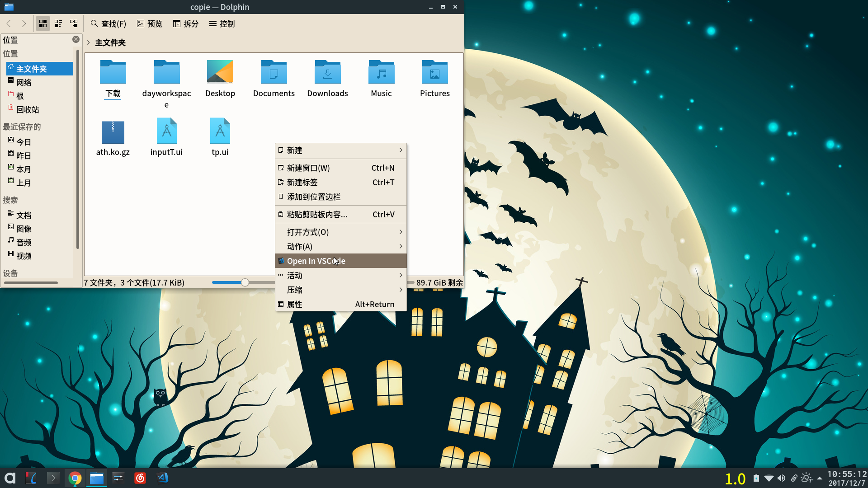The image size is (868, 488).
Task: Open the Control (控制) menu
Action: click(x=222, y=23)
